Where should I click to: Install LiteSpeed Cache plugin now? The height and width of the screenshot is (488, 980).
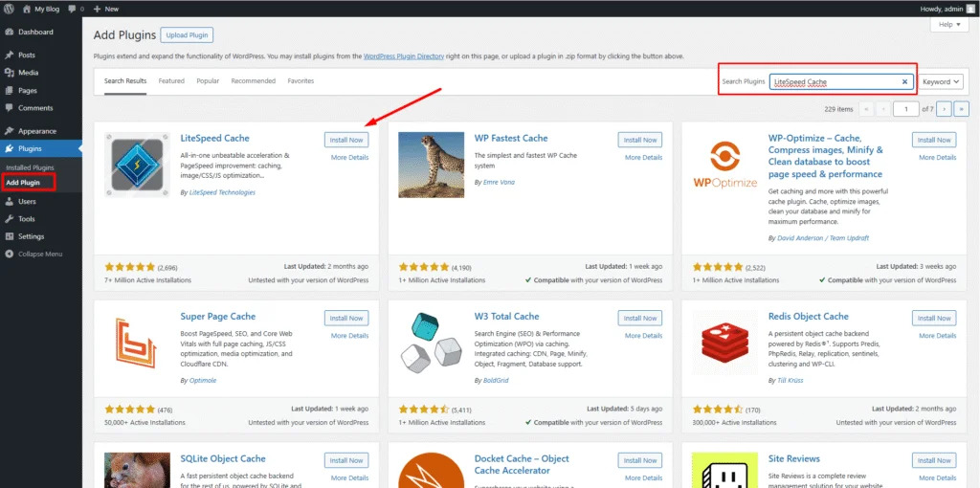click(346, 140)
